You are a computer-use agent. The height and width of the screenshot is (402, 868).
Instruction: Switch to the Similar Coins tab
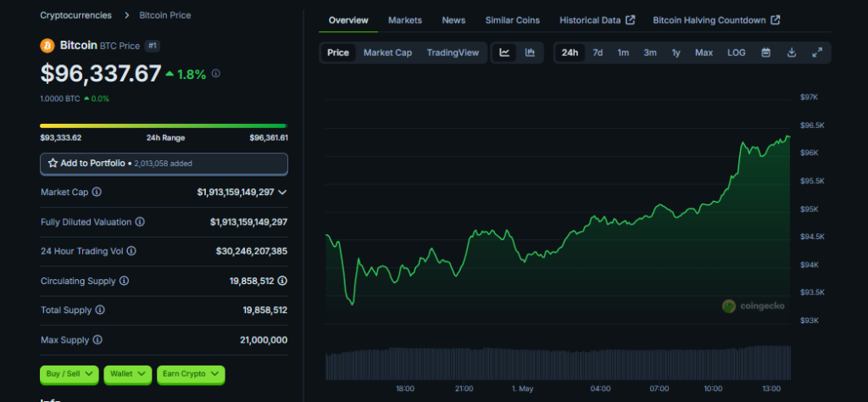click(x=513, y=20)
